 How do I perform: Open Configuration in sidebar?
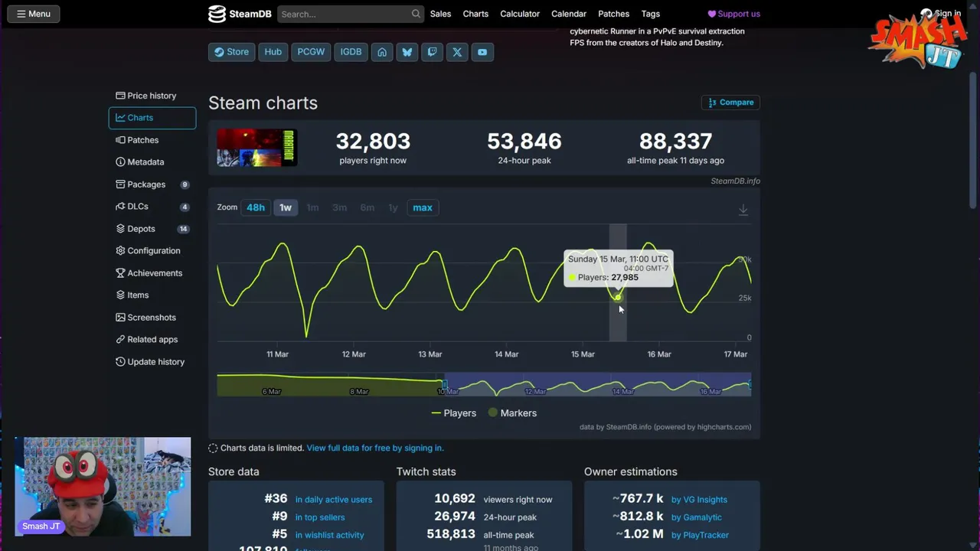152,251
